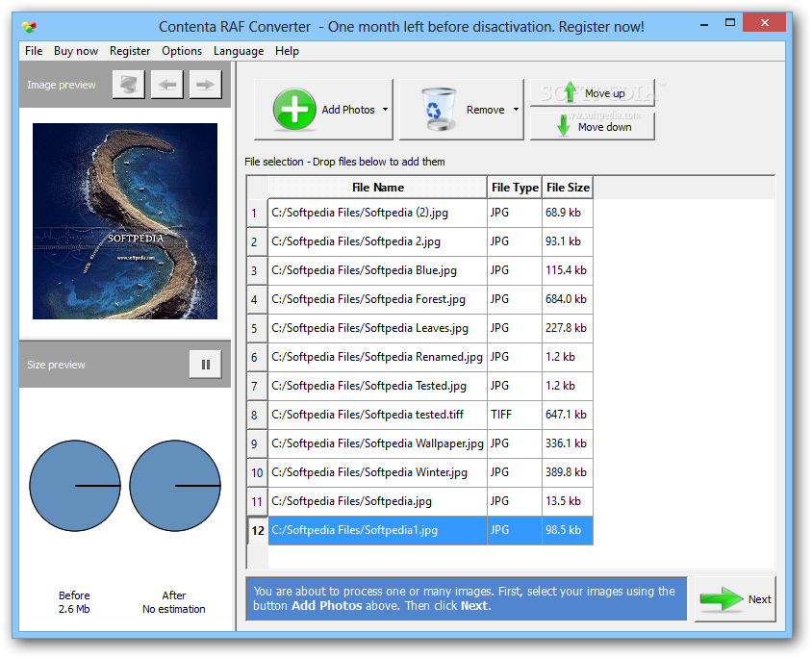Click the green arrow Next button
Viewport: 812px width, 658px height.
point(735,599)
